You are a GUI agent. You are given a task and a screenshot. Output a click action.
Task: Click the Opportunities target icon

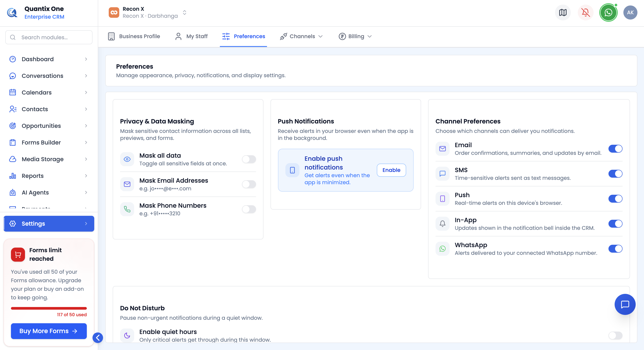click(13, 126)
